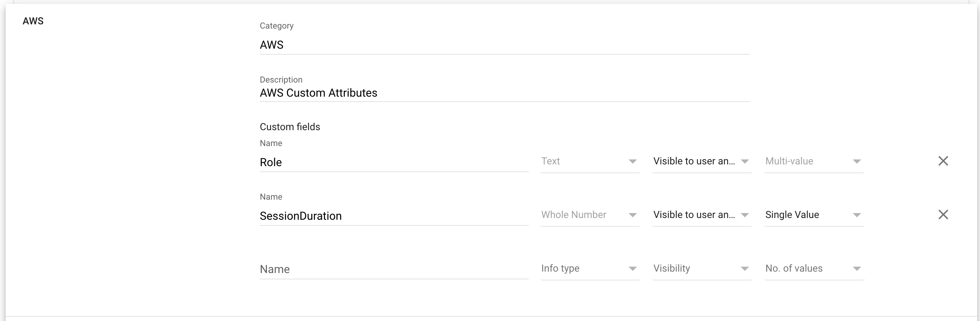Click the Category field showing AWS

pyautogui.click(x=504, y=44)
